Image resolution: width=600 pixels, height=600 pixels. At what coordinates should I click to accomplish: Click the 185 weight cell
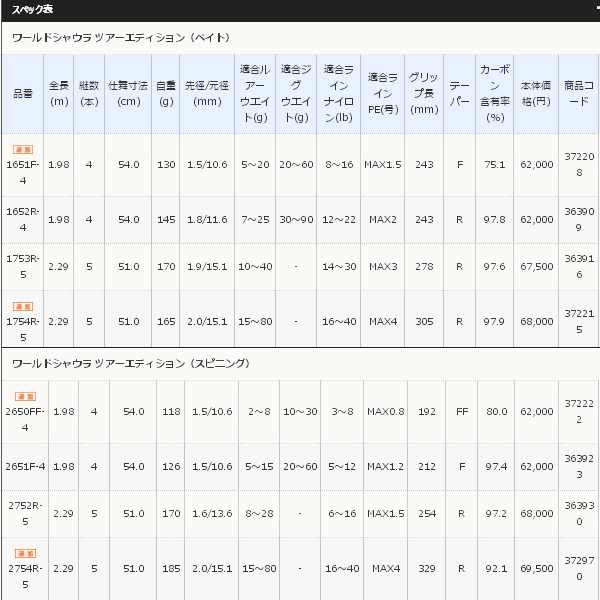point(171,568)
